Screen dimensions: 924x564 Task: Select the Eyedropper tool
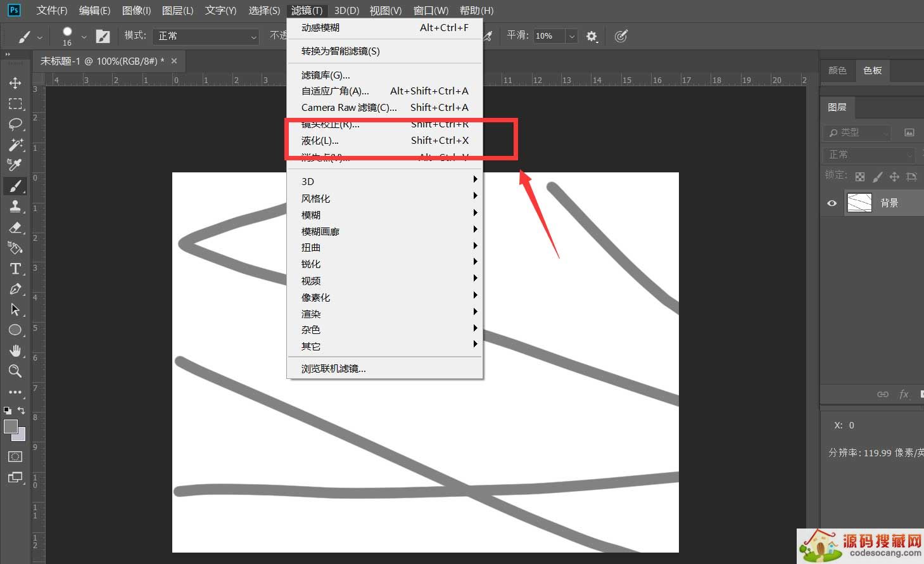pos(15,165)
